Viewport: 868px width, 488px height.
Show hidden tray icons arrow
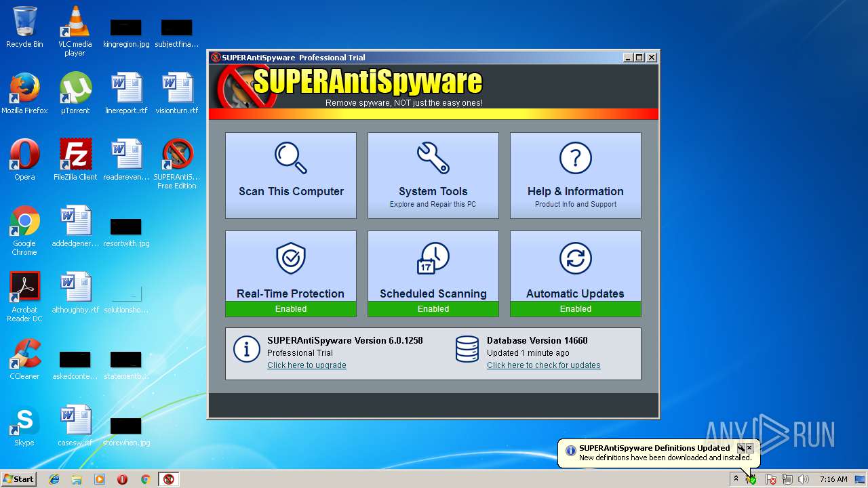tap(736, 479)
